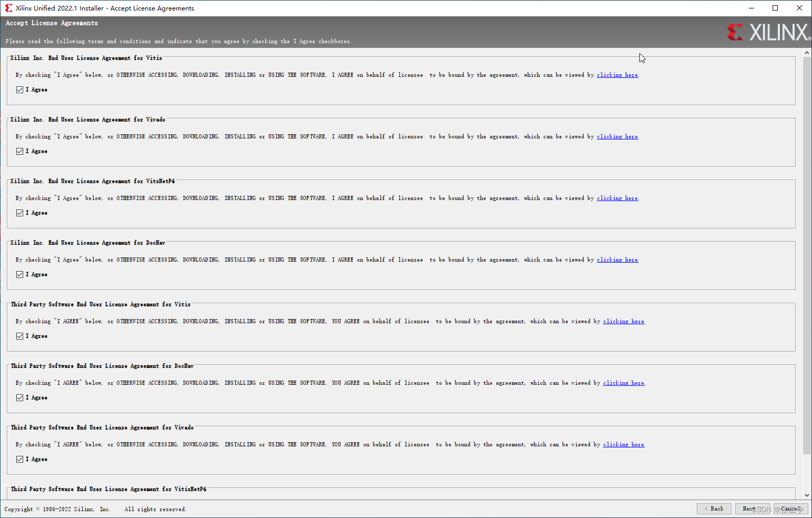Open 'clicking here' link for Xilinx DocNav agreement
Image resolution: width=812 pixels, height=518 pixels.
[617, 260]
